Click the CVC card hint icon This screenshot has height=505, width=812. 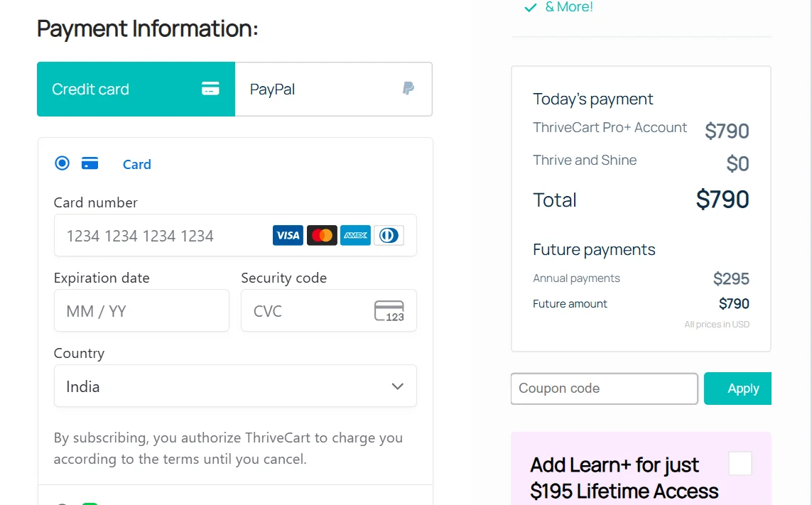[x=389, y=311]
